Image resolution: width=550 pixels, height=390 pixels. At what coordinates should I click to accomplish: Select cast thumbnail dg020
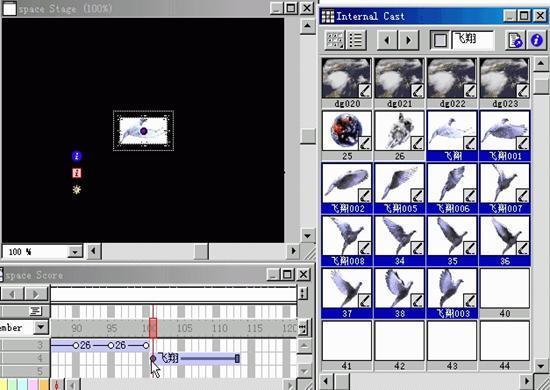click(347, 83)
